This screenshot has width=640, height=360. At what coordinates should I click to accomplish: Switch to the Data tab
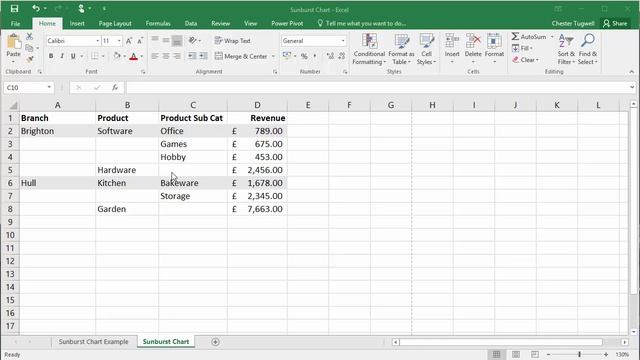pos(191,23)
